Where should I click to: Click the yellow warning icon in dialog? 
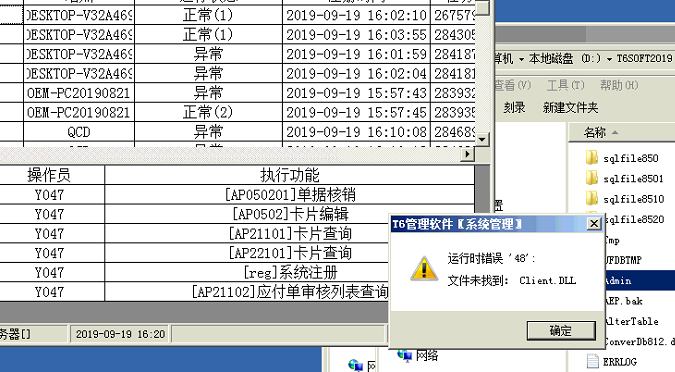tap(424, 269)
